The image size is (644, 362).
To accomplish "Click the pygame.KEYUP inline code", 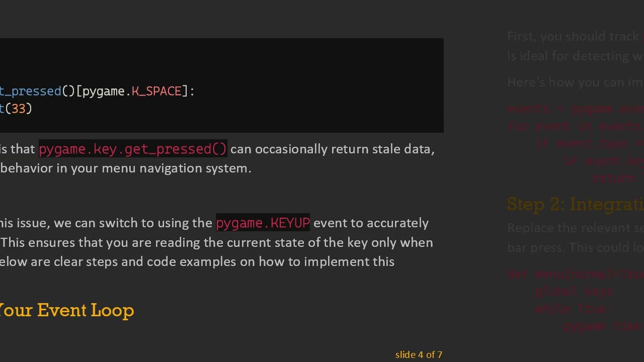I will pyautogui.click(x=263, y=223).
